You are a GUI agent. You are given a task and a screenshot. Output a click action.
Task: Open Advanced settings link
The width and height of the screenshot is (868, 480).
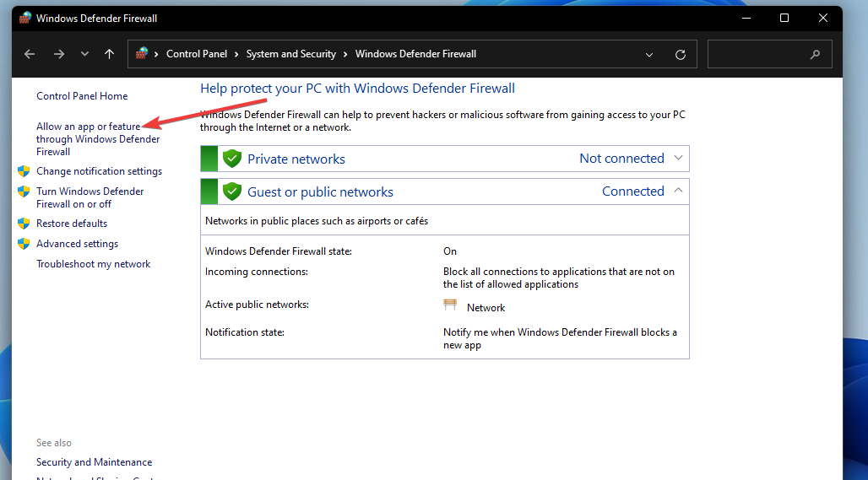pos(77,244)
